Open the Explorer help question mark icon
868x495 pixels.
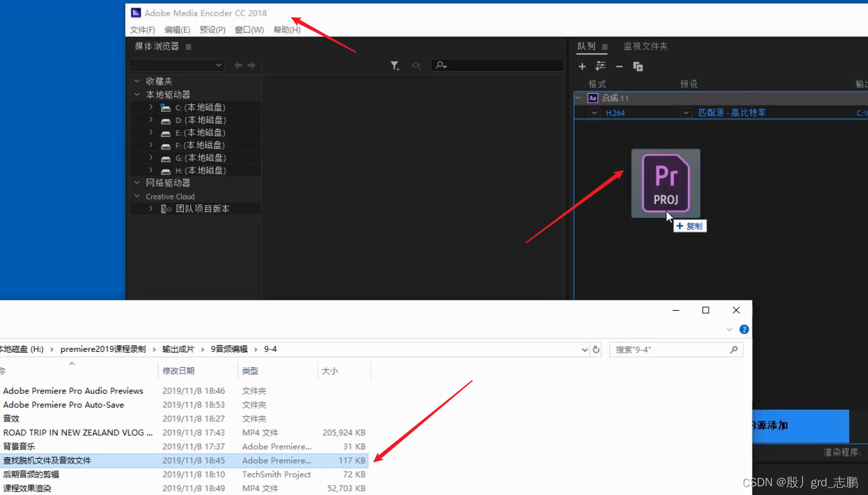coord(744,329)
